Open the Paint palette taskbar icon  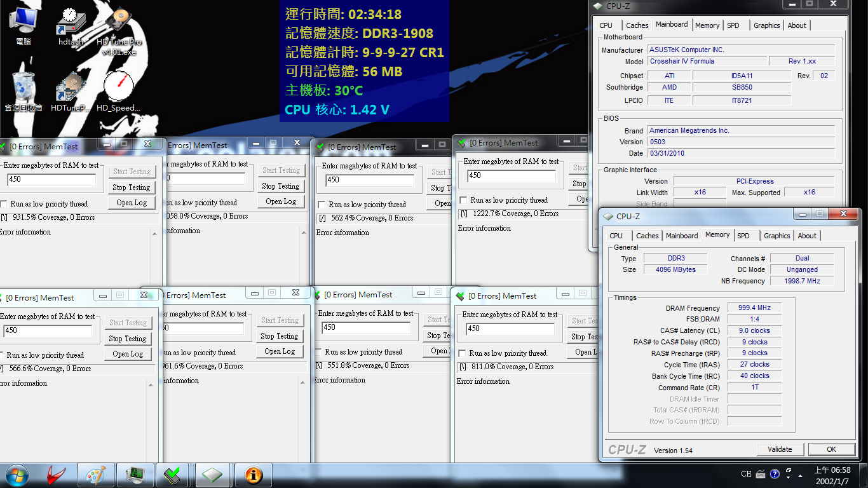point(96,475)
